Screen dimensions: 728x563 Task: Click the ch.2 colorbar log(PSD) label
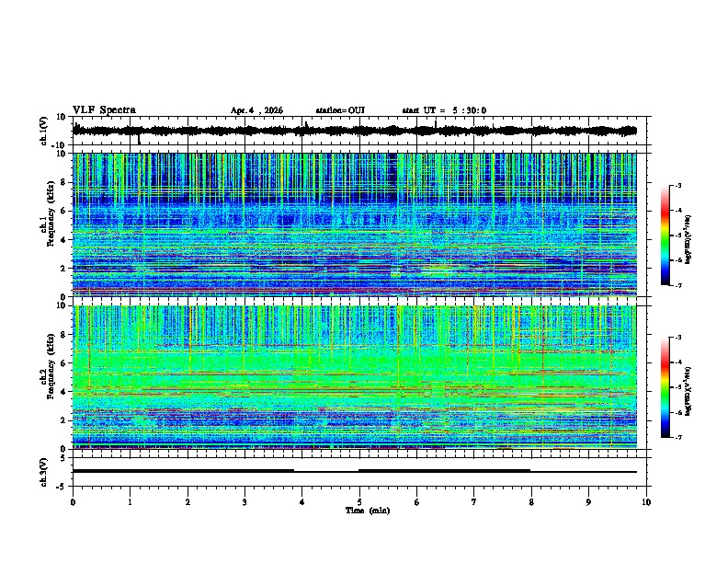(688, 391)
